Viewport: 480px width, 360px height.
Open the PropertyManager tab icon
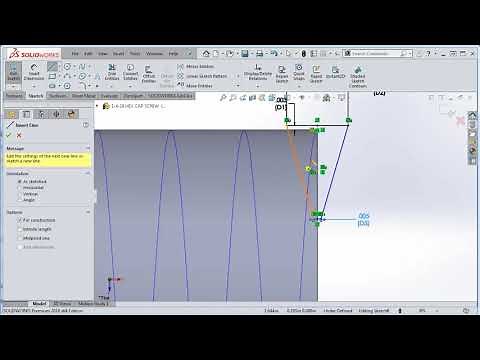(26, 114)
